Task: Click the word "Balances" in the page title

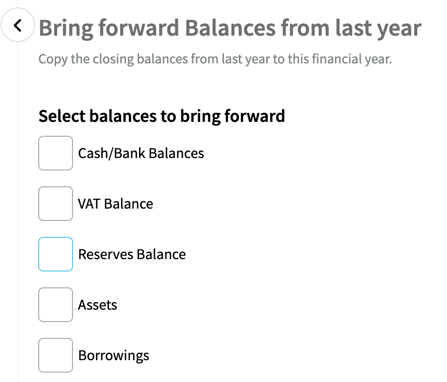Action: point(230,28)
